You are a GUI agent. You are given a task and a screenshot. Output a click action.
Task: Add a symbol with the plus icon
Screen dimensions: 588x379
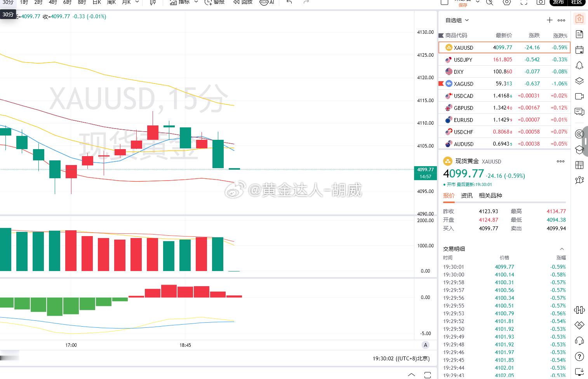point(550,20)
